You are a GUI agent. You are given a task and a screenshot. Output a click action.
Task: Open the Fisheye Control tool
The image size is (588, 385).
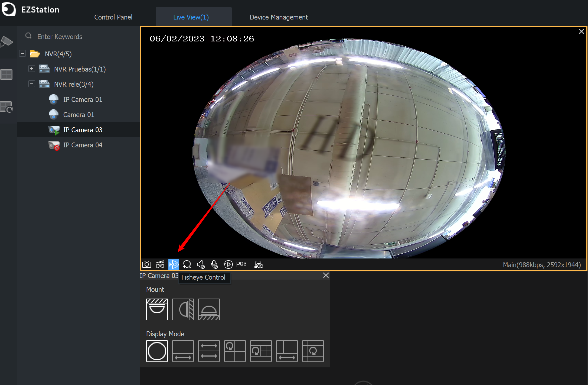[x=174, y=264]
